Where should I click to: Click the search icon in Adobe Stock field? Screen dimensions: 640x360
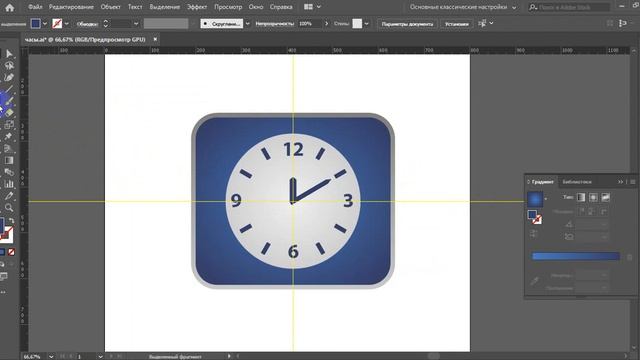533,7
